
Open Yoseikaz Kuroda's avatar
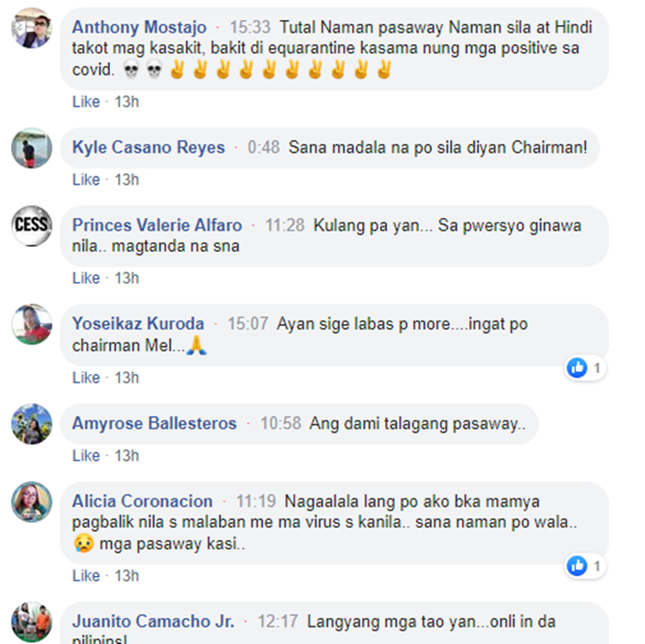[32, 324]
